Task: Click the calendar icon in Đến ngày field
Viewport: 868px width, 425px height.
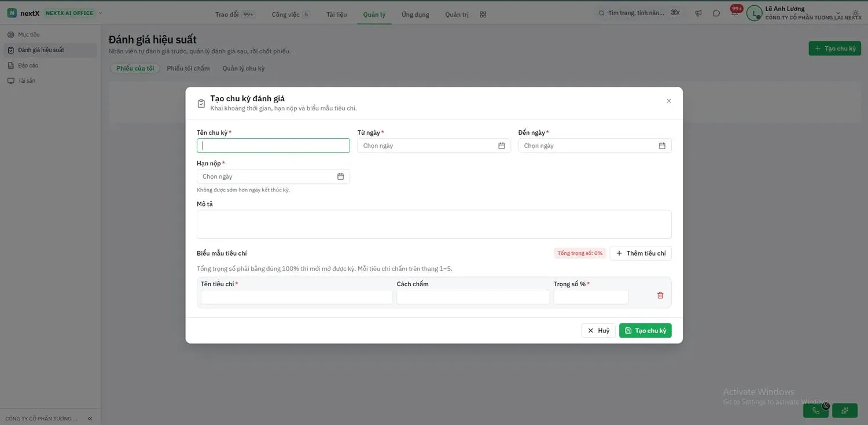Action: click(x=662, y=146)
